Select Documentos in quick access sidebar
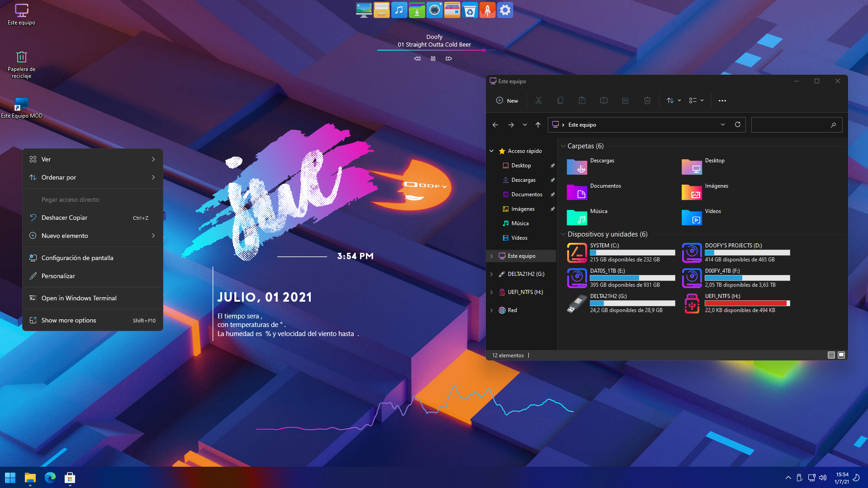Screen dimensions: 868x488 click(x=526, y=194)
